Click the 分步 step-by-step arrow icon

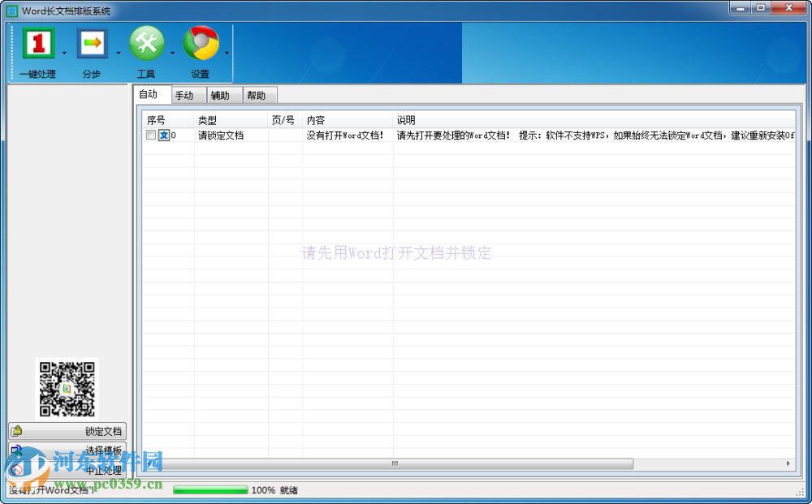91,43
